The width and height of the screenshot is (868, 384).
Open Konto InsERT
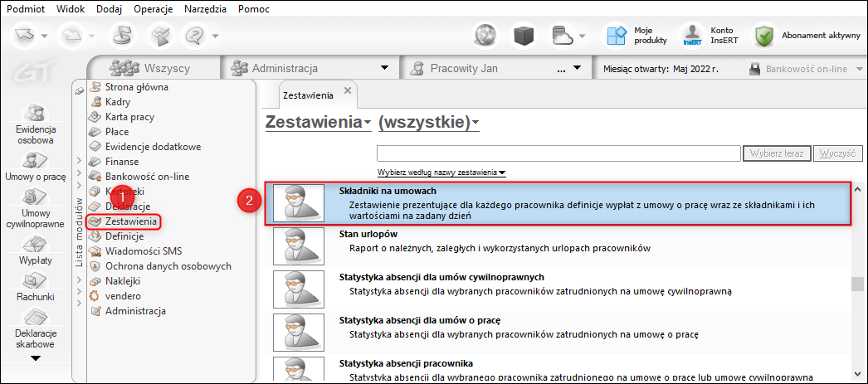tap(710, 36)
